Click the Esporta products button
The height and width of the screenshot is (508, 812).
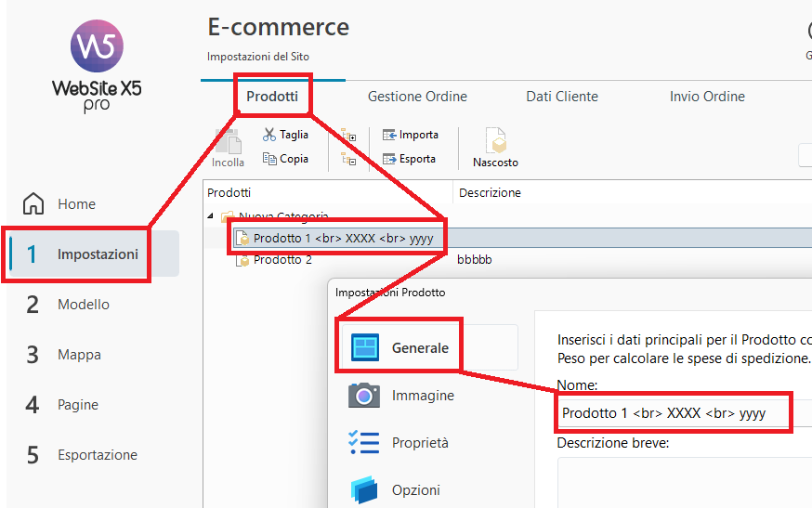[409, 159]
